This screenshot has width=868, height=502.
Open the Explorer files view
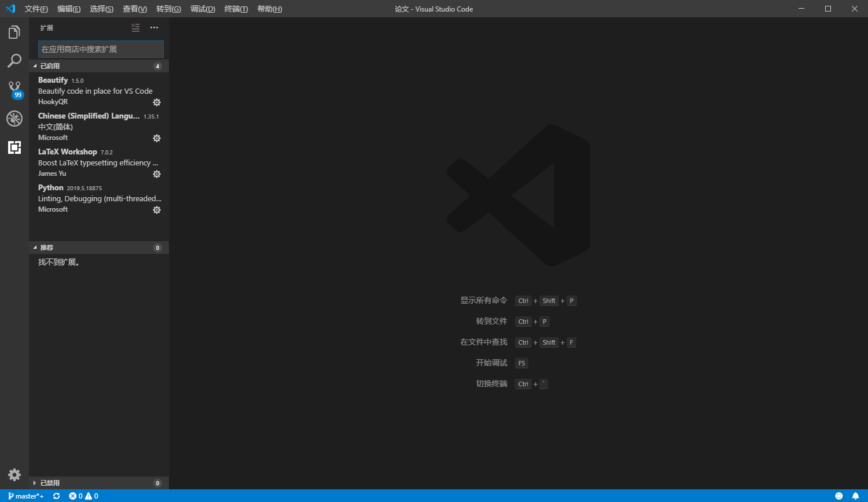click(14, 32)
